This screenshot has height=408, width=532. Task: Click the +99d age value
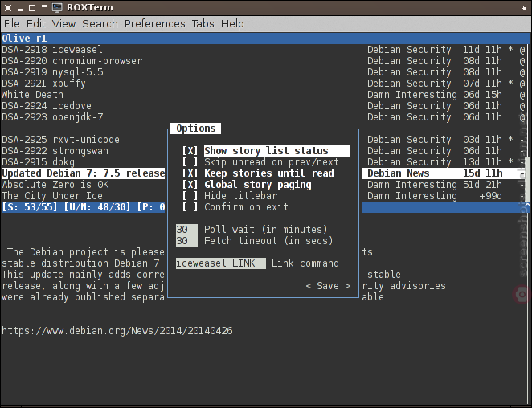pyautogui.click(x=490, y=196)
